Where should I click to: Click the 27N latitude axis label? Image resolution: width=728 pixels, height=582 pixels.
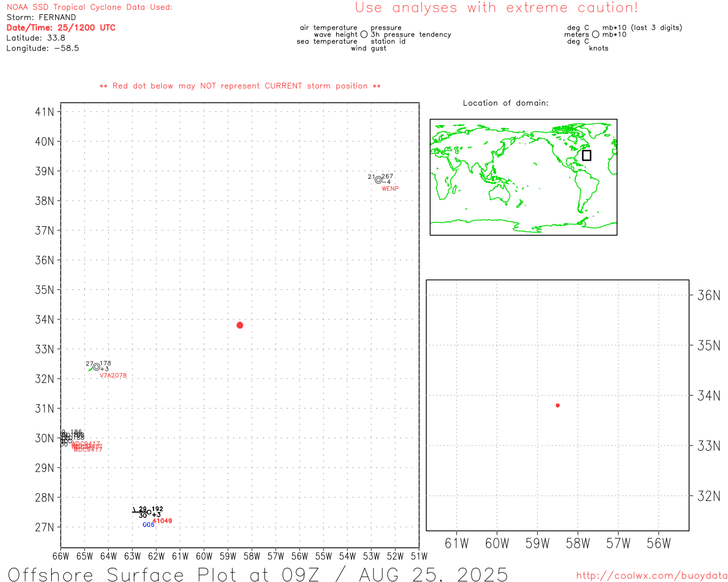click(x=45, y=527)
